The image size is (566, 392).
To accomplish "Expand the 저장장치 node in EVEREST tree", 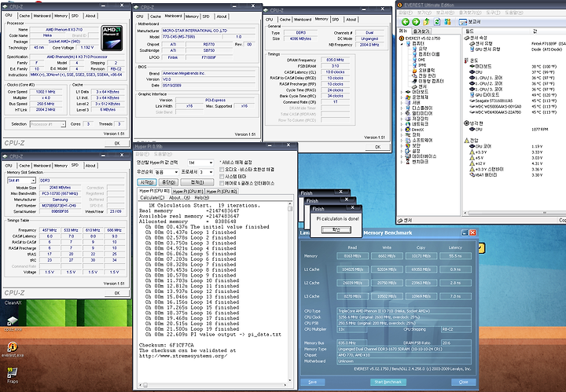I will point(402,119).
